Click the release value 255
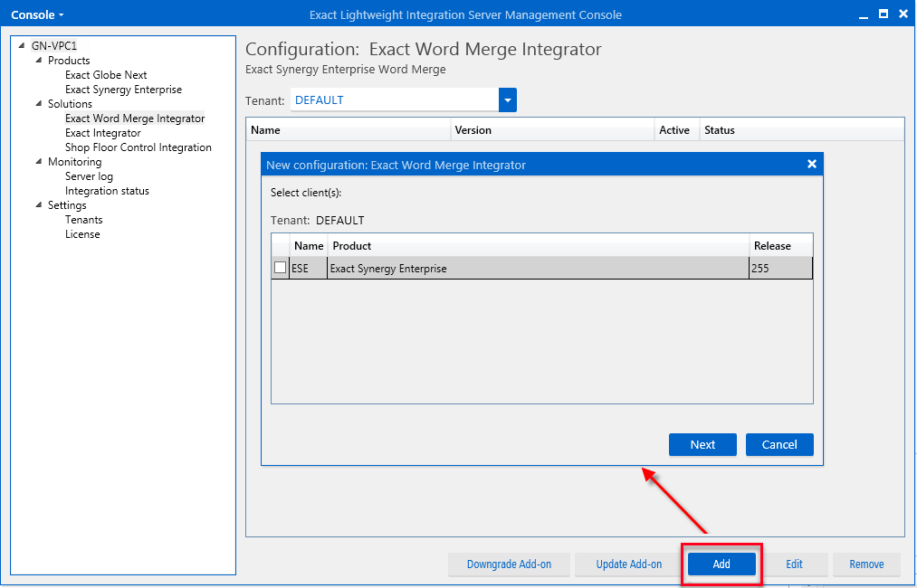Viewport: 917px width, 588px height. coord(781,269)
